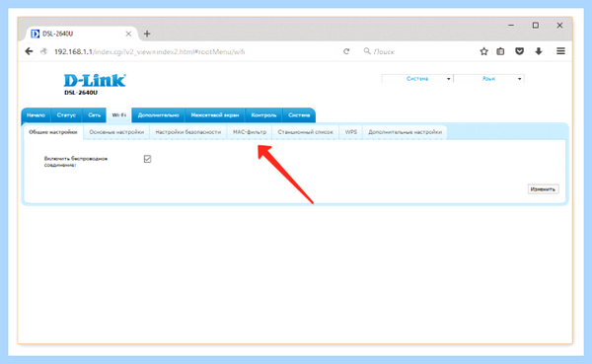Screen dimensions: 592x364
Task: Open the Дополнительно main tab
Action: [x=158, y=115]
